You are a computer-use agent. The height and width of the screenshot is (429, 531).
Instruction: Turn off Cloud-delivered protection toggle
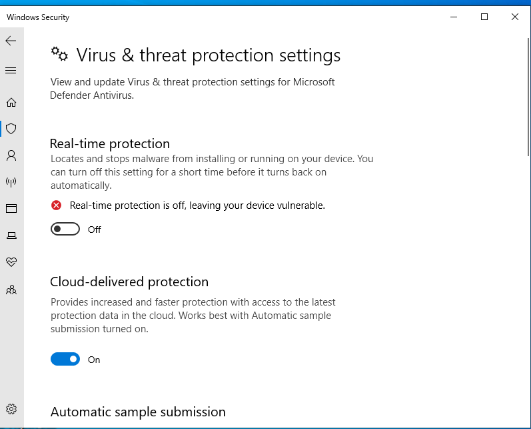[65, 359]
